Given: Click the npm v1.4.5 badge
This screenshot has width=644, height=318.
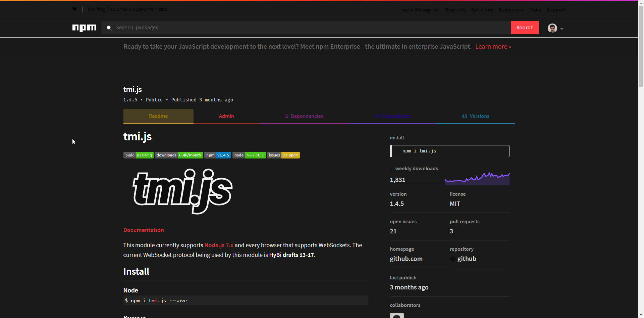Looking at the screenshot, I should (218, 155).
